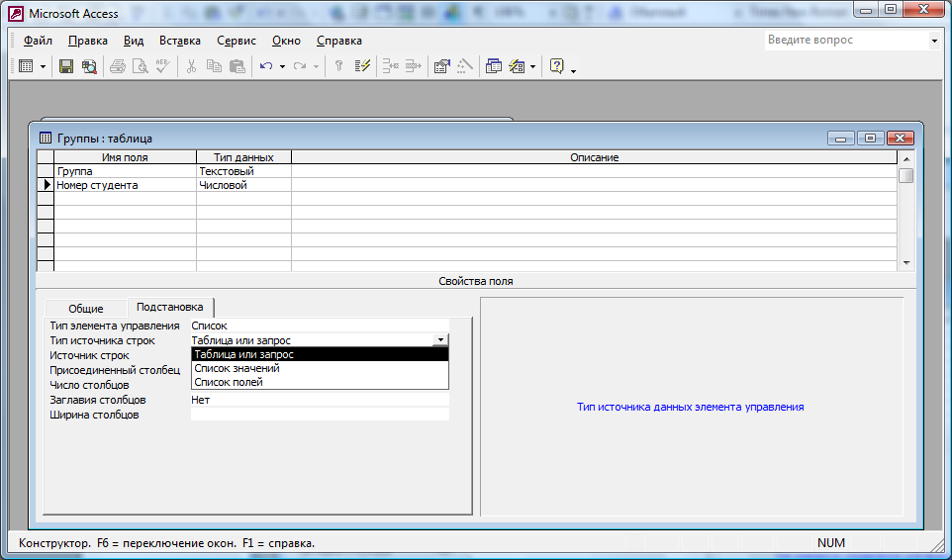Click the Ширина столбцов value field
This screenshot has width=952, height=560.
(320, 415)
